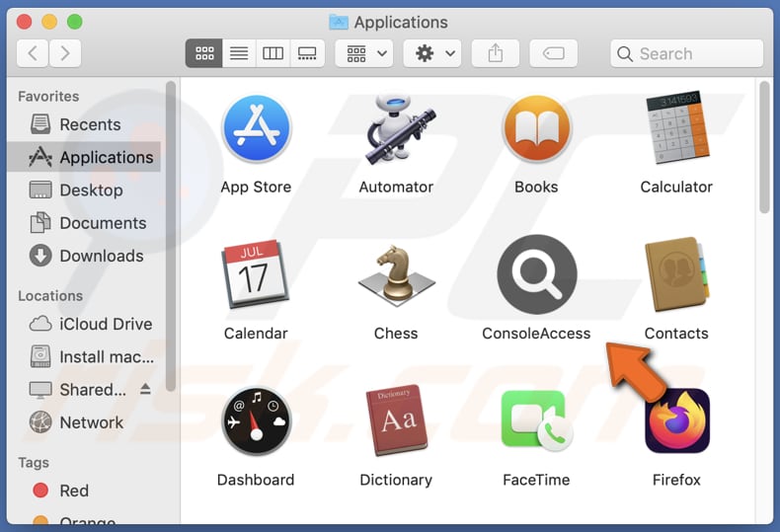780x532 pixels.
Task: Click the Locations section header
Action: point(50,296)
